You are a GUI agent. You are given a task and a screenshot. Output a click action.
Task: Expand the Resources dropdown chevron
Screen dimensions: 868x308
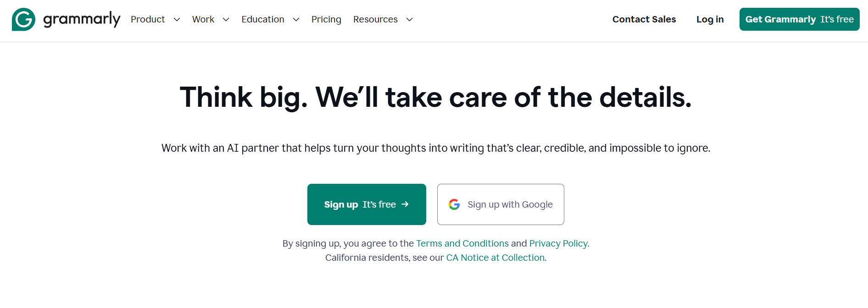coord(410,19)
